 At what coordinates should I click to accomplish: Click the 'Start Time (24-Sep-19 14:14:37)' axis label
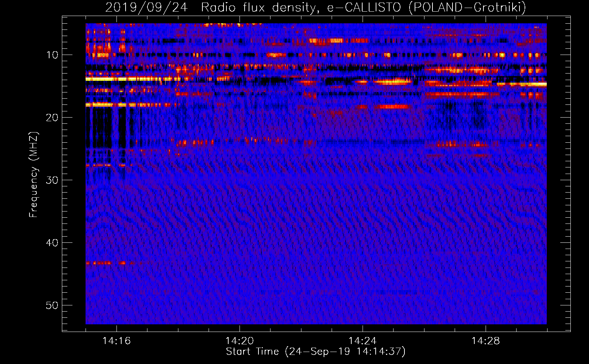(x=316, y=352)
